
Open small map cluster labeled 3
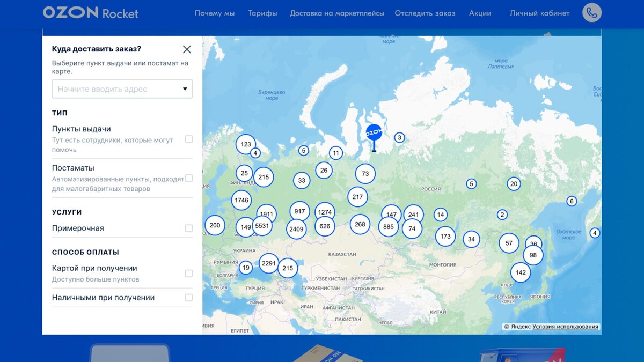point(399,138)
